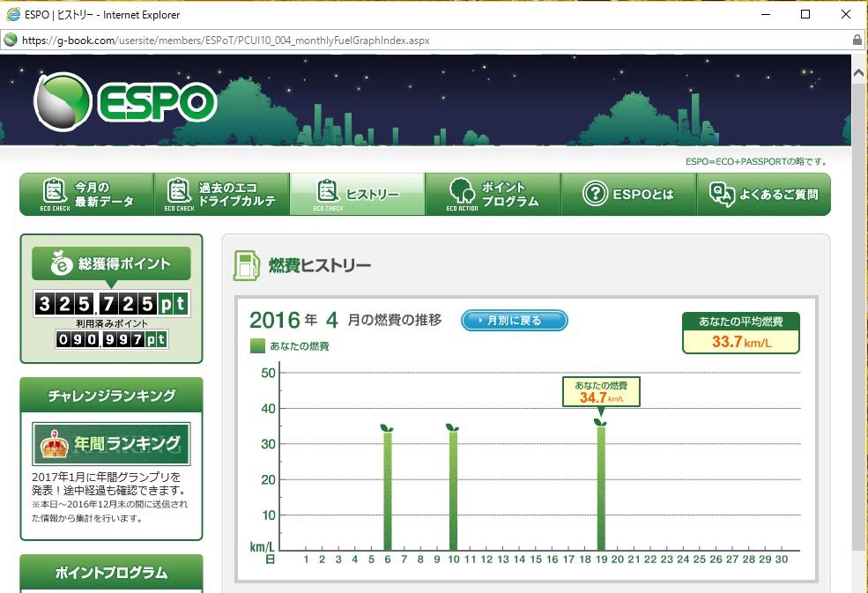Image resolution: width=868 pixels, height=593 pixels.
Task: Click the padlock security icon in address bar
Action: click(857, 40)
